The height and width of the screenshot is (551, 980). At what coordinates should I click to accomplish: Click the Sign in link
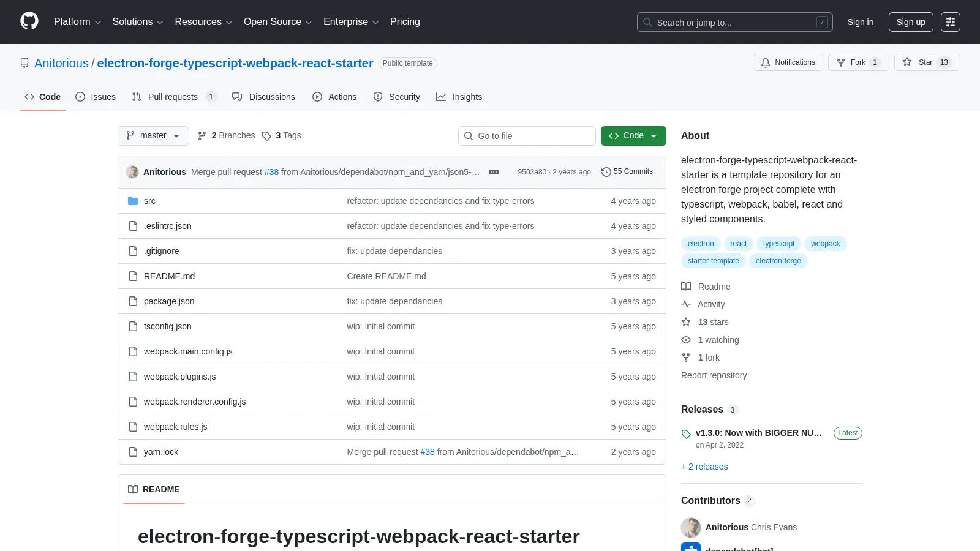point(861,22)
